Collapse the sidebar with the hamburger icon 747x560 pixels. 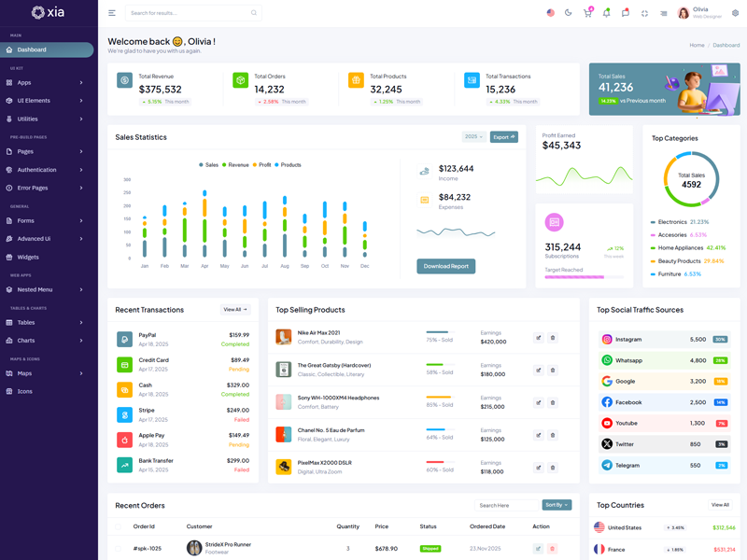click(112, 13)
